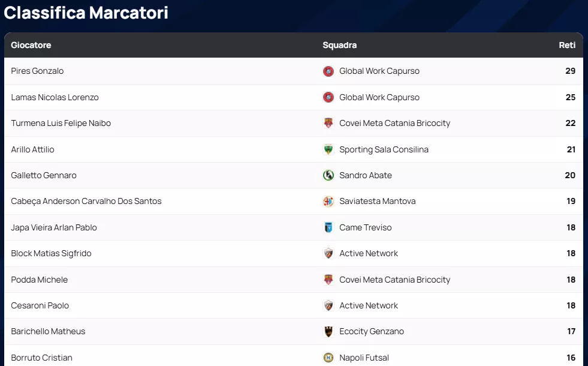588x366 pixels.
Task: Click Covei Meta Catania logo in Podda row
Action: 328,280
